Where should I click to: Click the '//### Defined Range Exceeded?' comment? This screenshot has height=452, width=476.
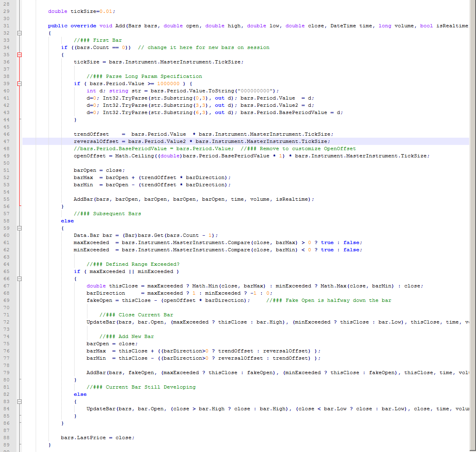pyautogui.click(x=133, y=264)
